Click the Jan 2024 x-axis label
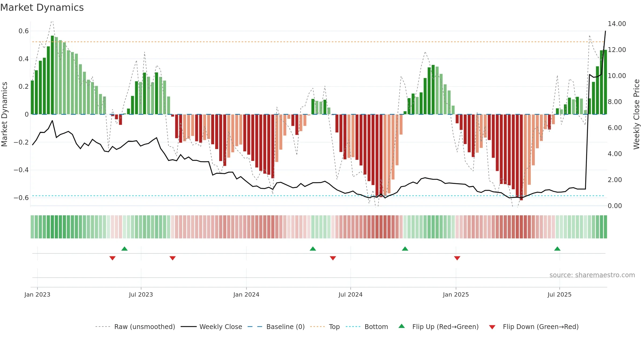 [x=246, y=294]
